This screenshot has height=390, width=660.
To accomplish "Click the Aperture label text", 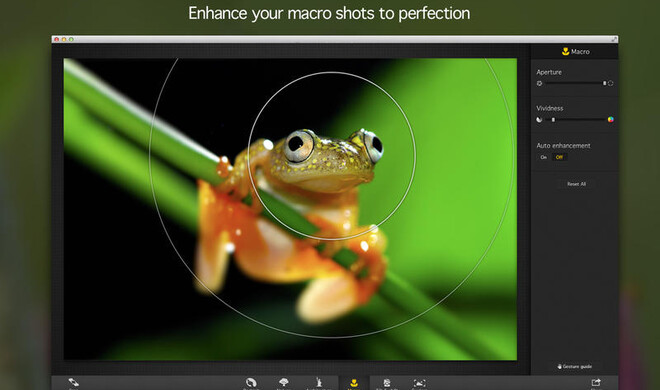I will pos(549,72).
